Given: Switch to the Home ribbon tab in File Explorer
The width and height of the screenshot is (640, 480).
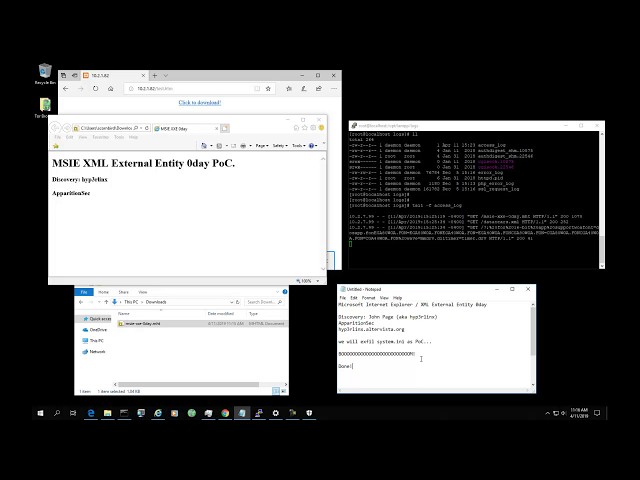Looking at the screenshot, I should (103, 292).
